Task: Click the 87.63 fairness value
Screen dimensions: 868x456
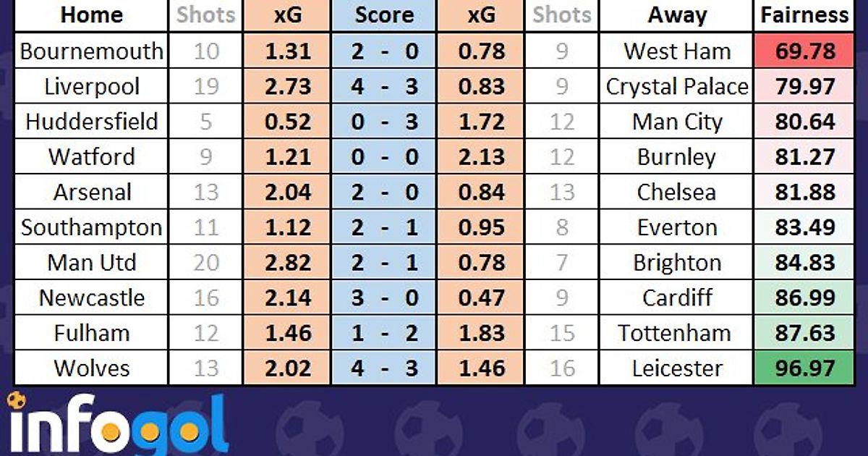Action: (804, 333)
